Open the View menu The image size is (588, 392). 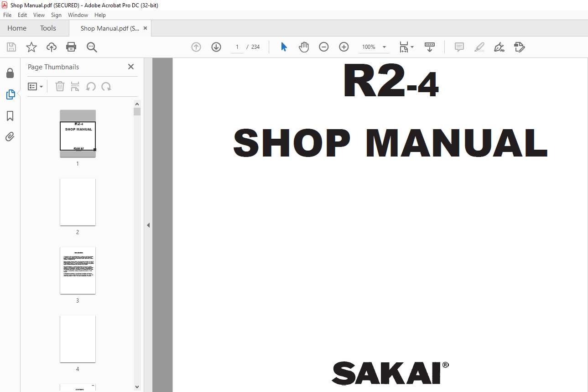[x=39, y=15]
